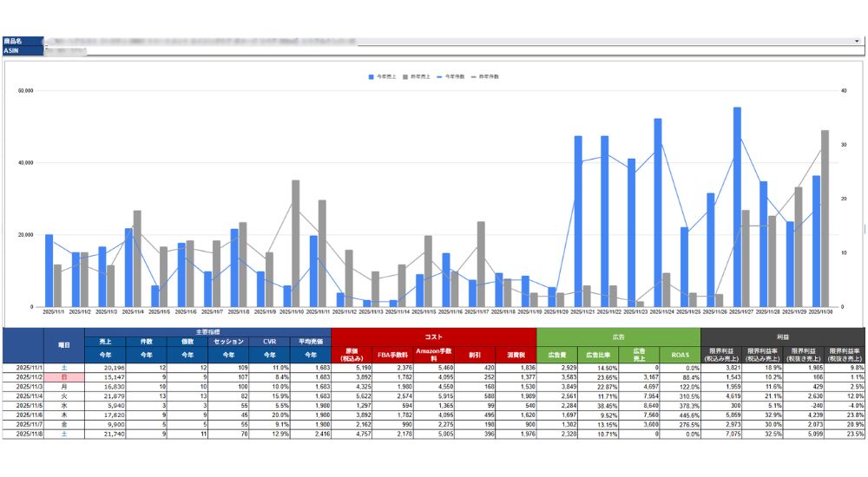
Task: Open the 商品名 dropdown arrow
Action: click(857, 41)
